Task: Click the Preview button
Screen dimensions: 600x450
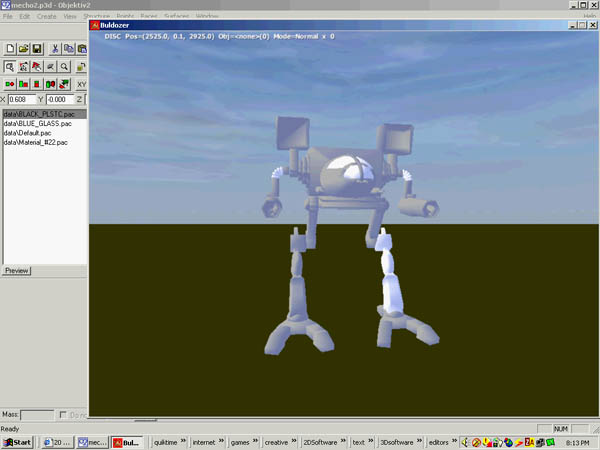Action: point(16,271)
